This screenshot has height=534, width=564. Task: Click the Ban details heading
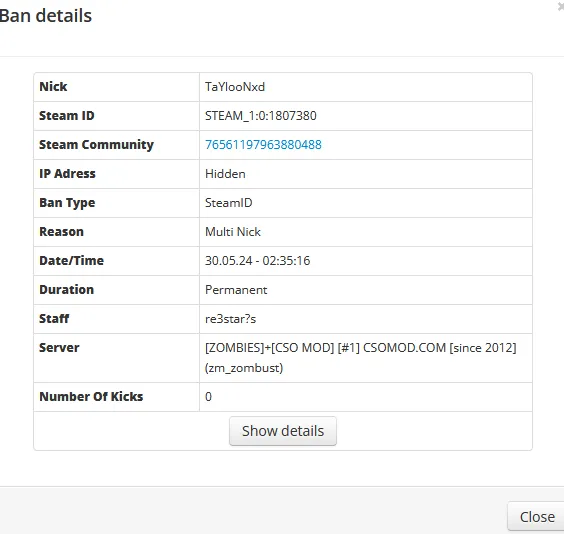(x=46, y=16)
